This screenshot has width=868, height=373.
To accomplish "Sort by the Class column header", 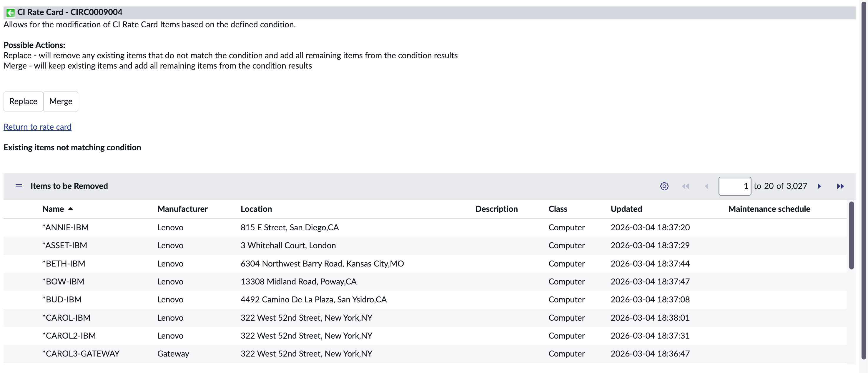I will coord(558,209).
